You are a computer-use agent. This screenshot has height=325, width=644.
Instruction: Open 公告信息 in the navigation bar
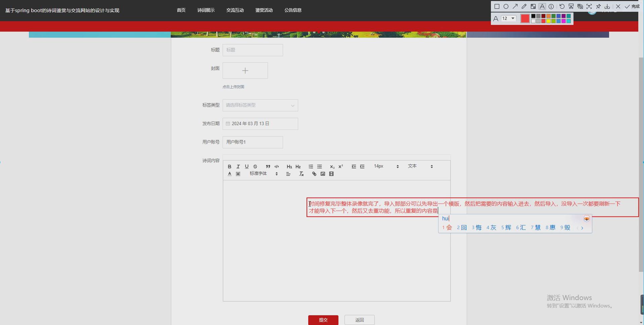pyautogui.click(x=293, y=10)
